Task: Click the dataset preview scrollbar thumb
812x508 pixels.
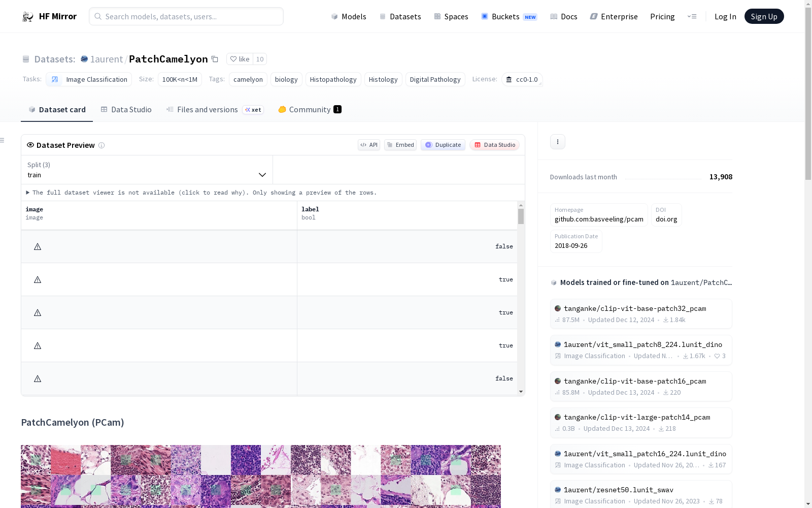Action: (521, 216)
